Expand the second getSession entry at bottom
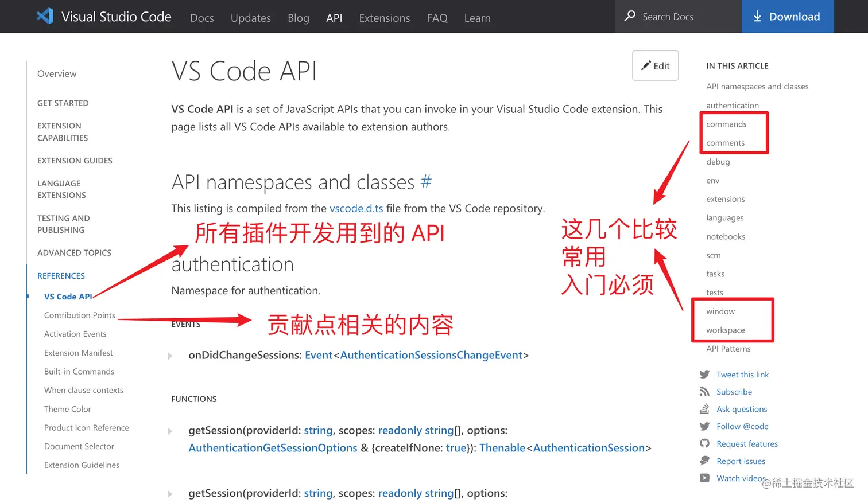 click(x=170, y=494)
